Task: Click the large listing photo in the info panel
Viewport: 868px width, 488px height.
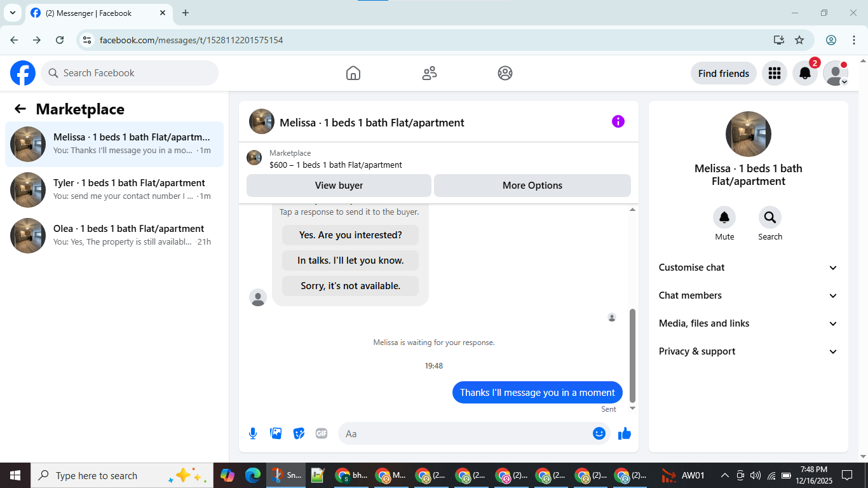Action: click(749, 134)
